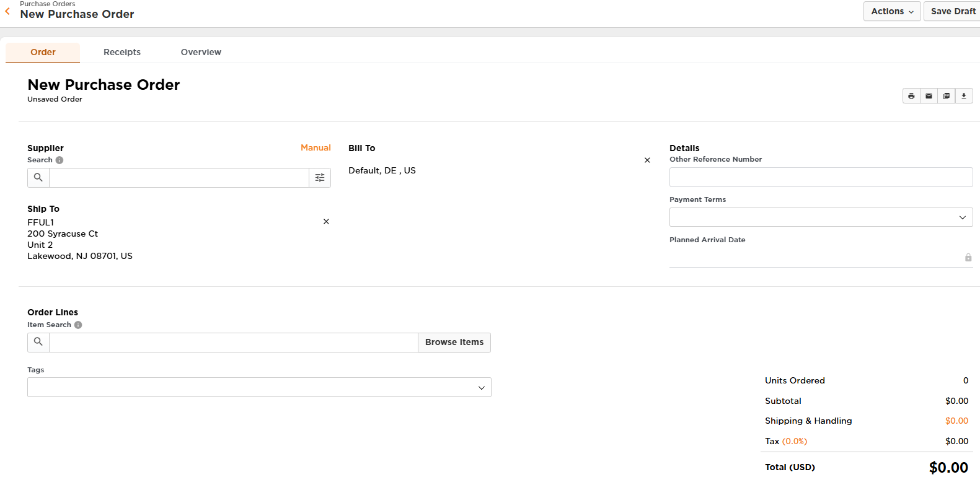The width and height of the screenshot is (980, 490).
Task: Click the info icon beside supplier Search
Action: click(x=60, y=160)
